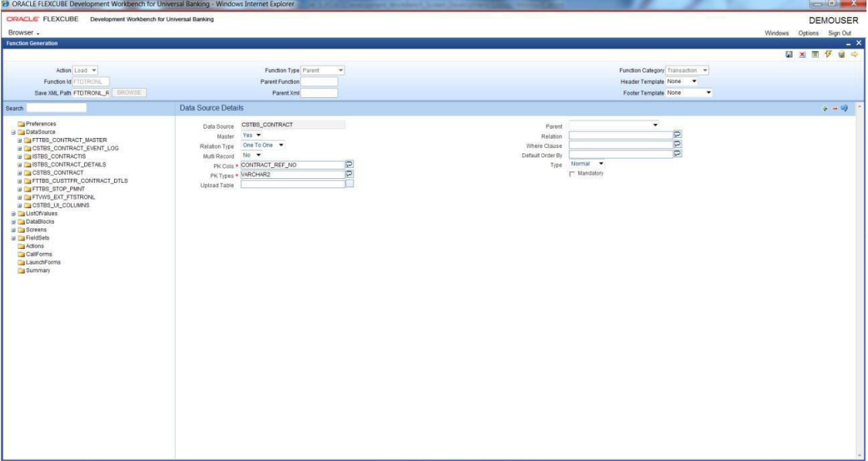Click the details pane scroll-up arrow
The height and width of the screenshot is (461, 868).
click(860, 106)
